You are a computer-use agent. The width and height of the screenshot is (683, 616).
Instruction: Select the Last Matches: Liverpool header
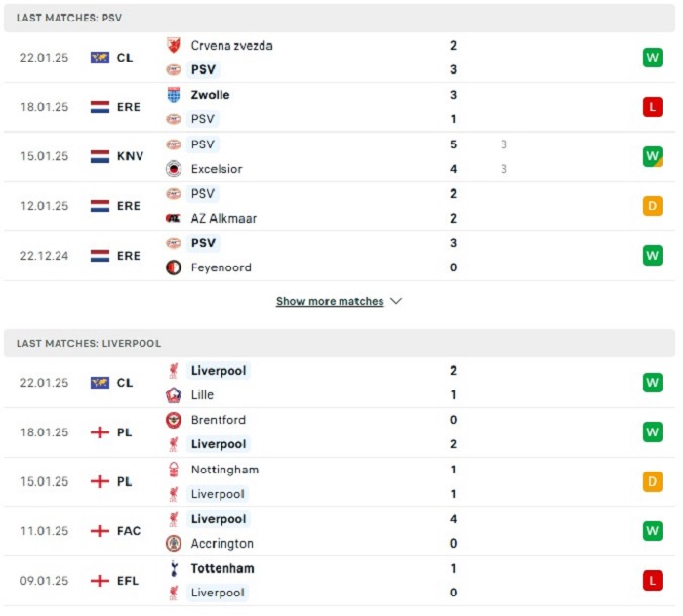click(340, 343)
